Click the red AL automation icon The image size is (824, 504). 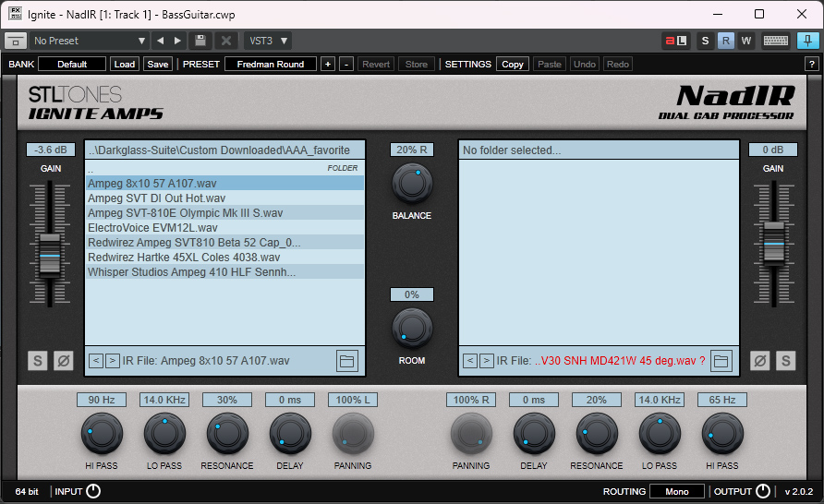676,41
